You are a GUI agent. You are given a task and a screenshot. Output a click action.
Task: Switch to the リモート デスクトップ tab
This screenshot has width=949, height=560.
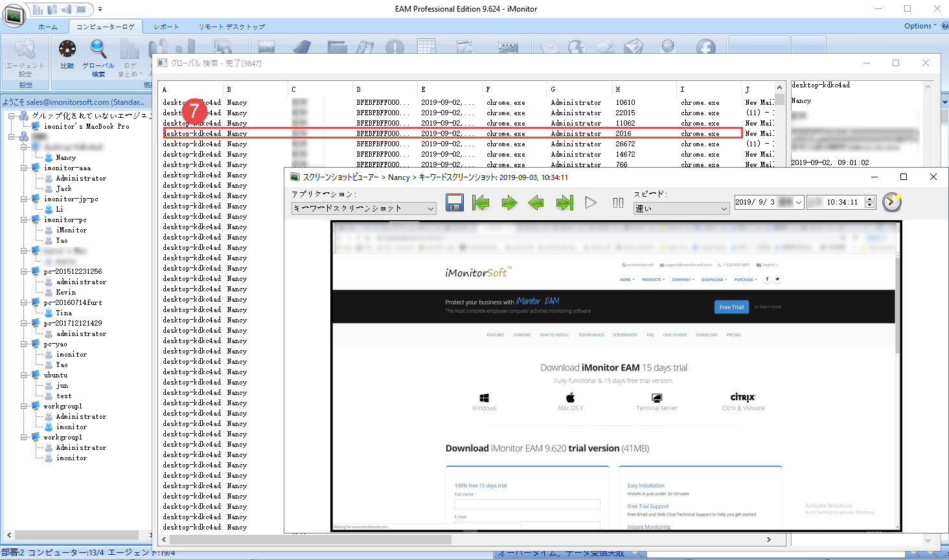pyautogui.click(x=232, y=27)
